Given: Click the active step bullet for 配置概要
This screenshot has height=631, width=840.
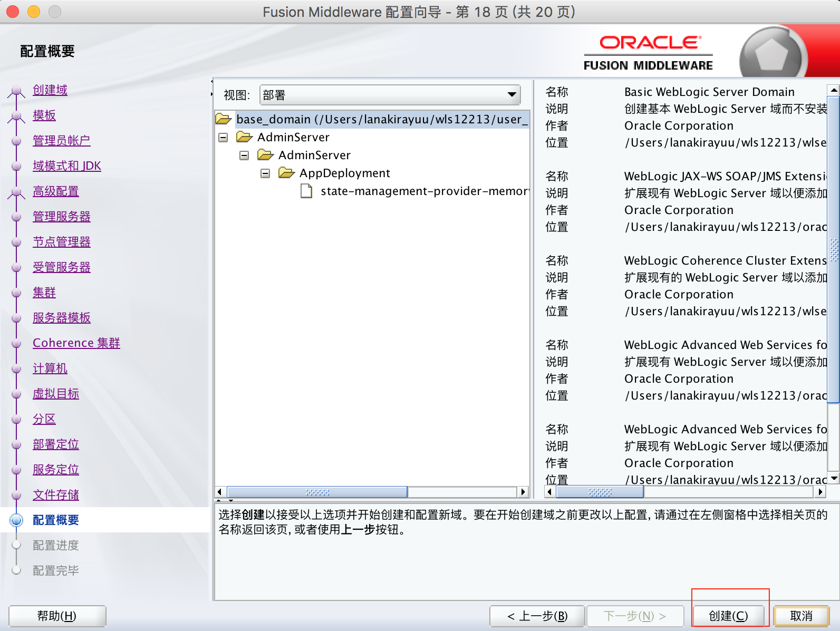Looking at the screenshot, I should pos(16,520).
